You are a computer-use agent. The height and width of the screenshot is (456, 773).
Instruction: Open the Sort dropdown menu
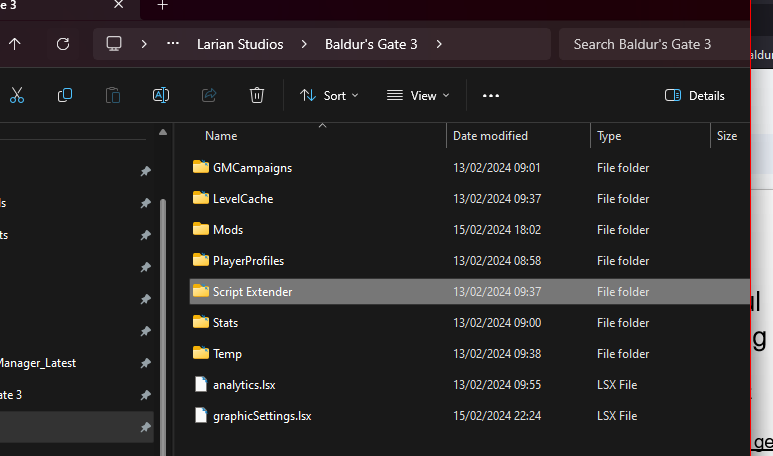click(x=329, y=95)
